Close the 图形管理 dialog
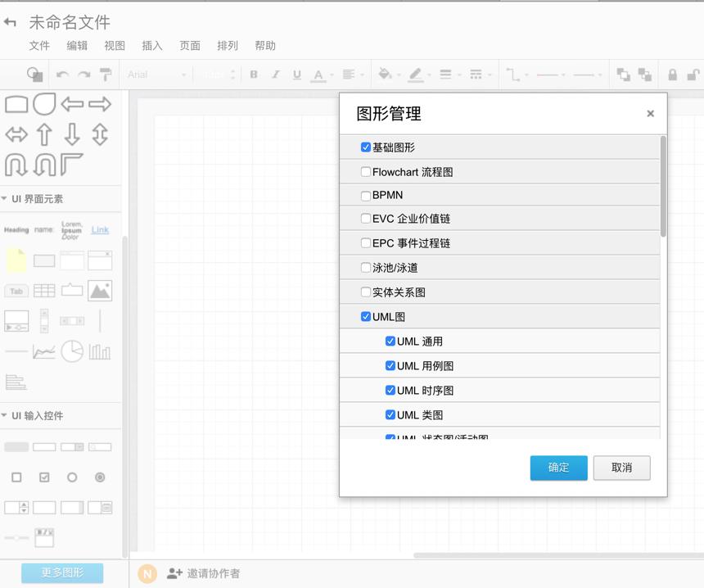The image size is (704, 588). 650,114
